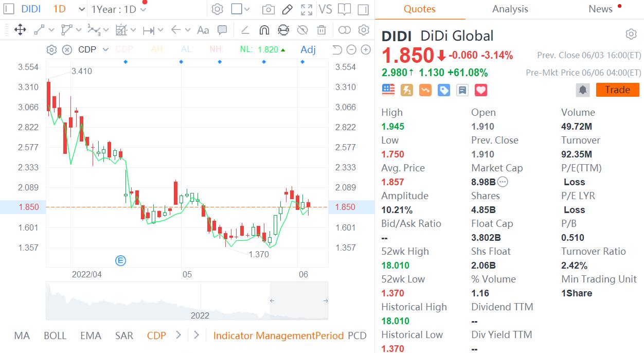Expand line tool options arrow
Screen dimensions: 644x353
(51, 30)
